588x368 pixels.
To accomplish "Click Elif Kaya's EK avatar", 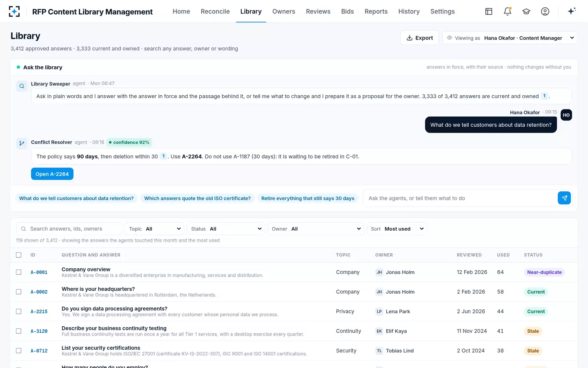I will coord(379,331).
